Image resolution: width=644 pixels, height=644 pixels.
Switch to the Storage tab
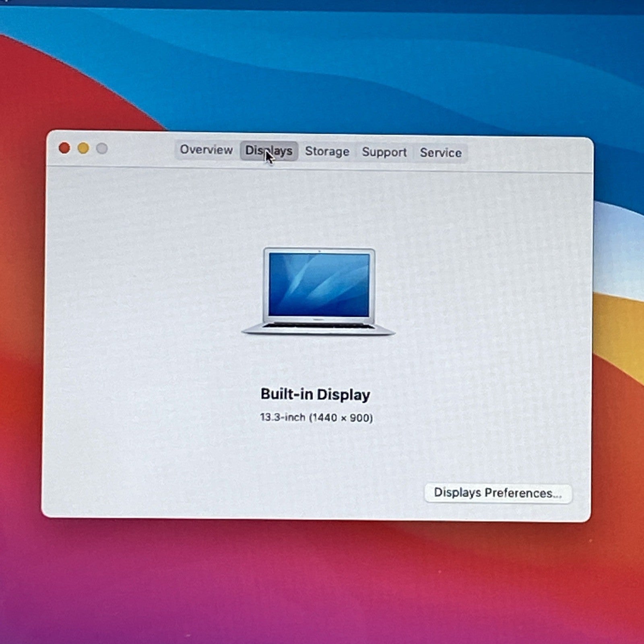[327, 152]
